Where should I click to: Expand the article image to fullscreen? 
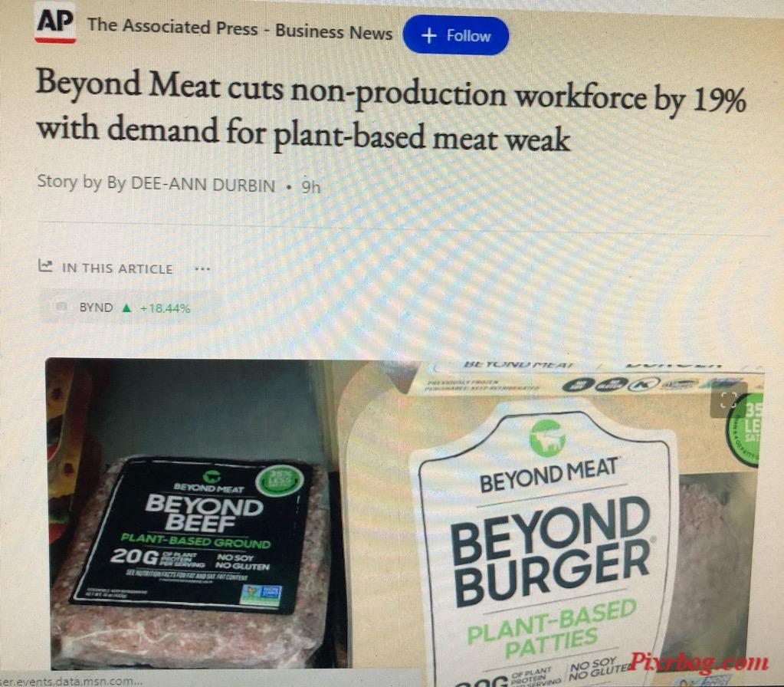coord(728,400)
